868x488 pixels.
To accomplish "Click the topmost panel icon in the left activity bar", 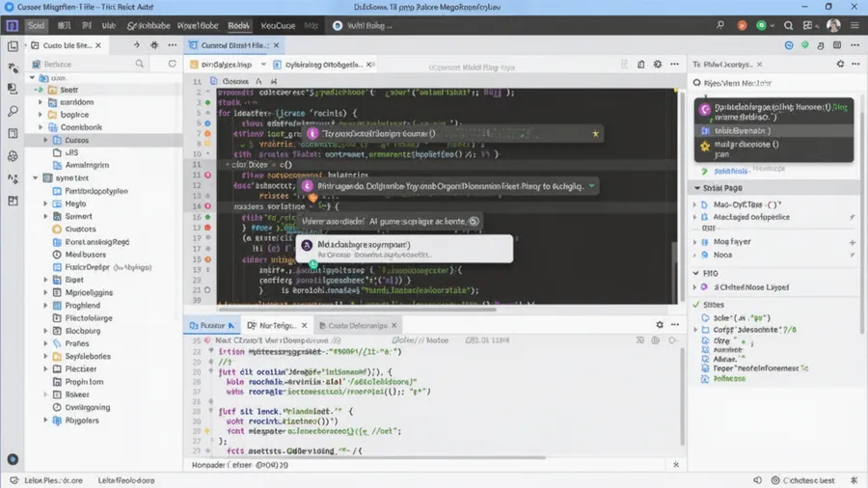I will (13, 46).
